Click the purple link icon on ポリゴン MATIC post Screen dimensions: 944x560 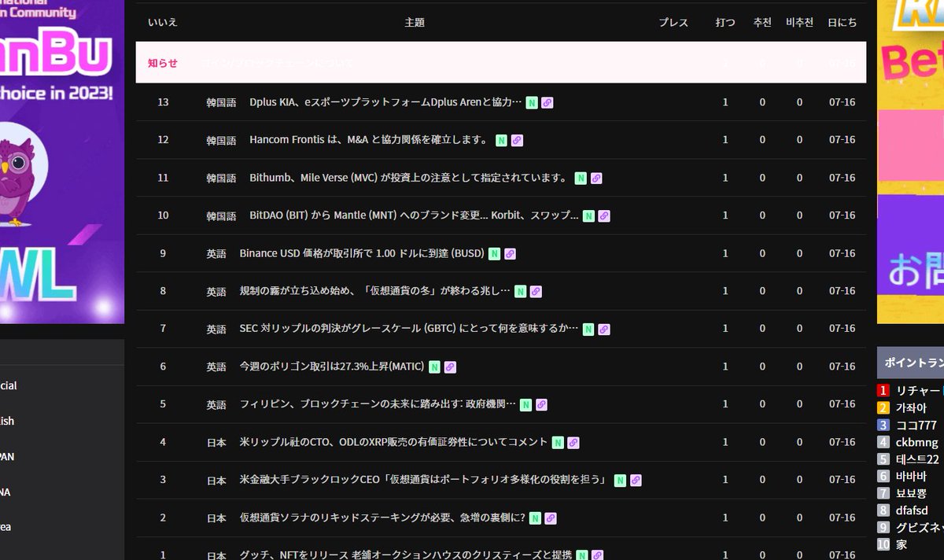pos(450,367)
